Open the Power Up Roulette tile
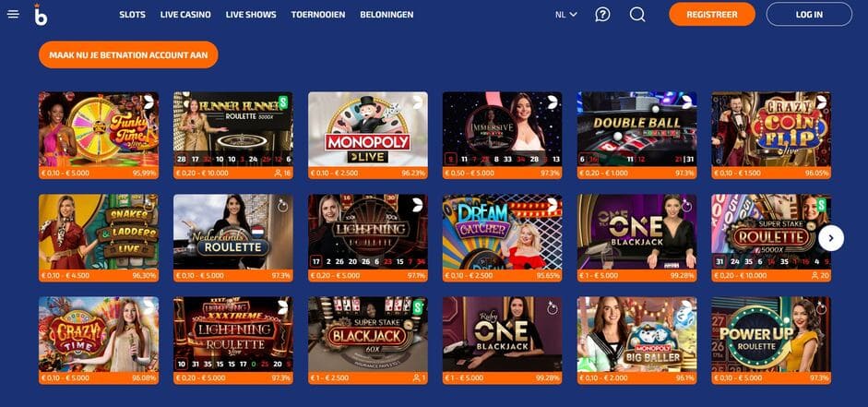868x407 pixels. 771,341
